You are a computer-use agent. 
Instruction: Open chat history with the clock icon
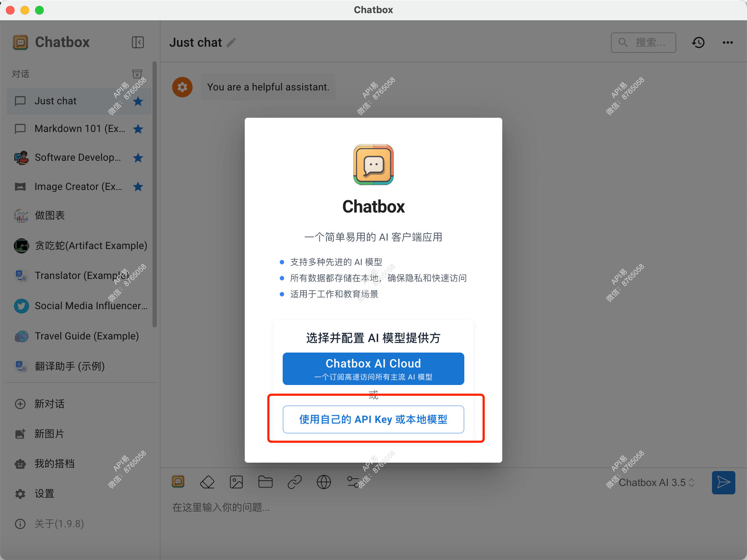pos(698,42)
